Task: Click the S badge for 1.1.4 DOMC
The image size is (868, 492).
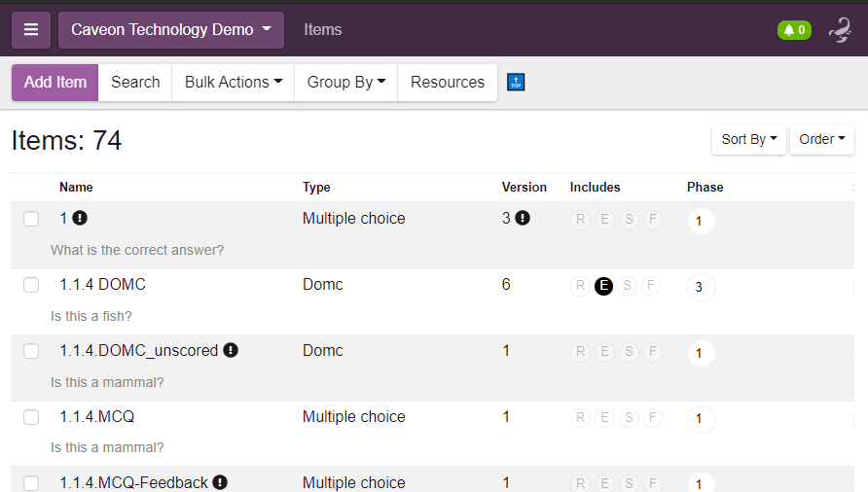Action: click(628, 286)
